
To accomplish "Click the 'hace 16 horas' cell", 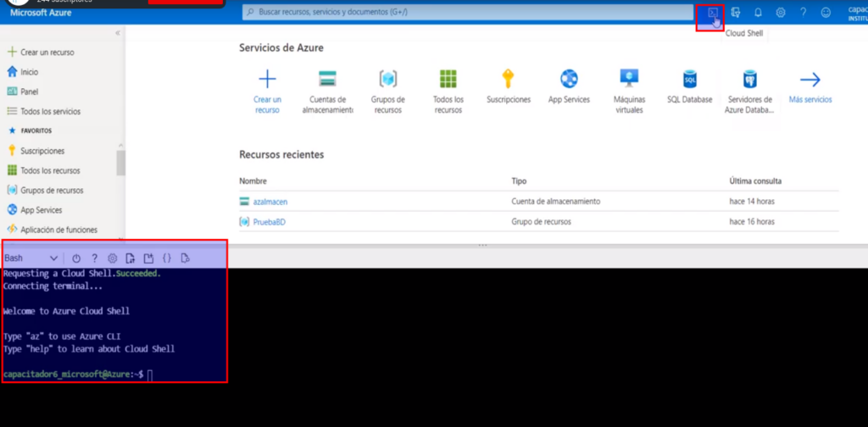I will (x=752, y=222).
